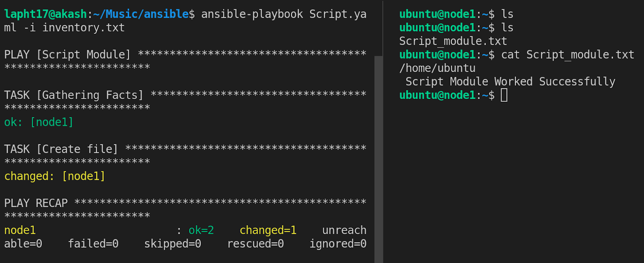Click the 'cat Script_module.txt' command

(568, 55)
